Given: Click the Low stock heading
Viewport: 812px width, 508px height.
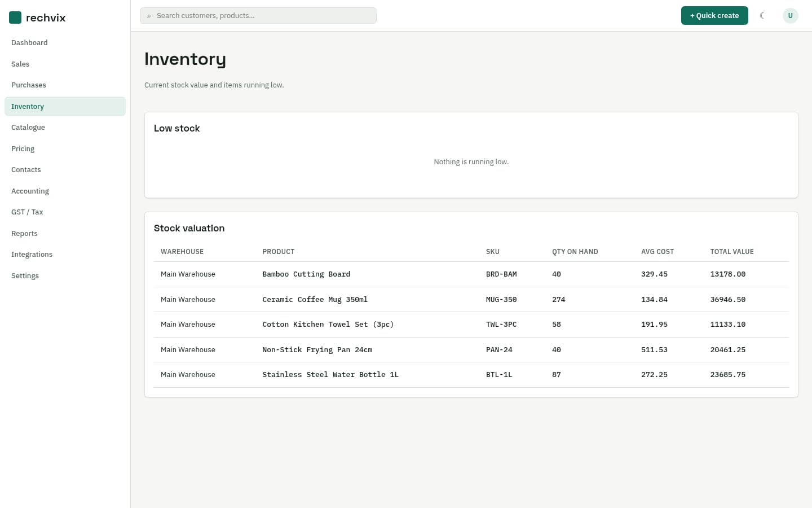Looking at the screenshot, I should (x=177, y=129).
